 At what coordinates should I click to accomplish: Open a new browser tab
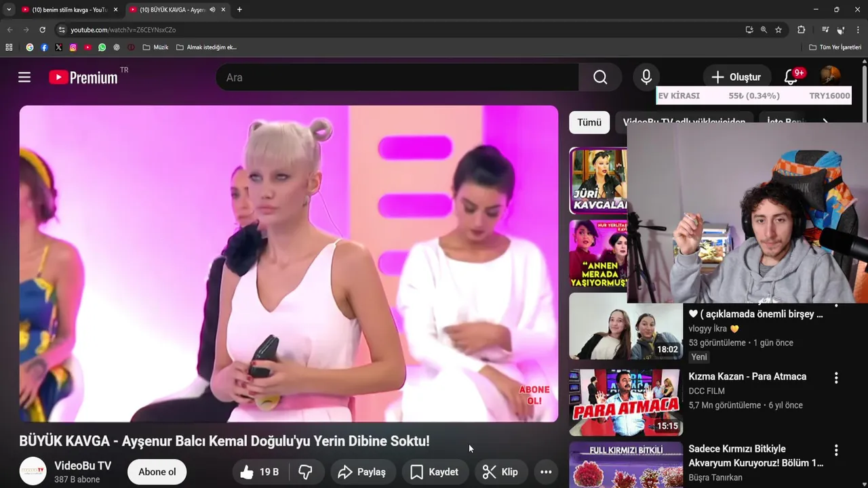pyautogui.click(x=239, y=9)
